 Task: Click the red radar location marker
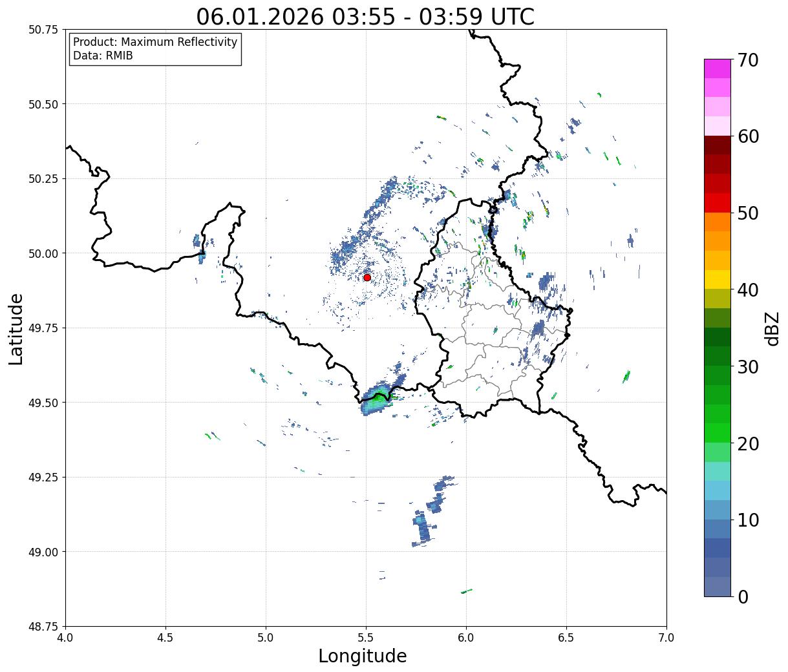pos(367,277)
